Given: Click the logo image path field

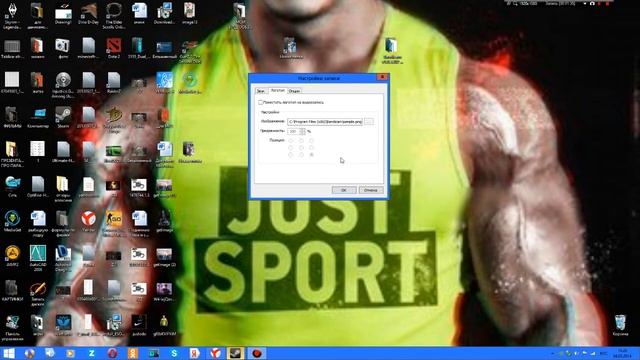Looking at the screenshot, I should tap(325, 122).
